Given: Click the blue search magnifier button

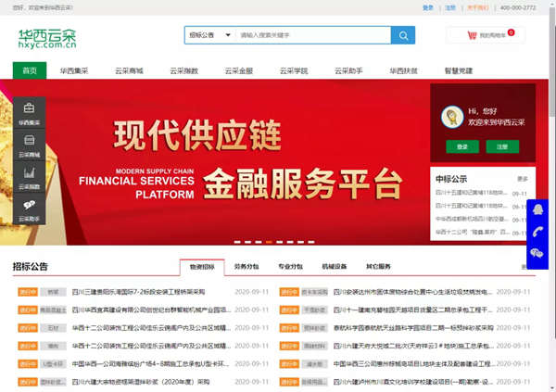Looking at the screenshot, I should tap(403, 35).
